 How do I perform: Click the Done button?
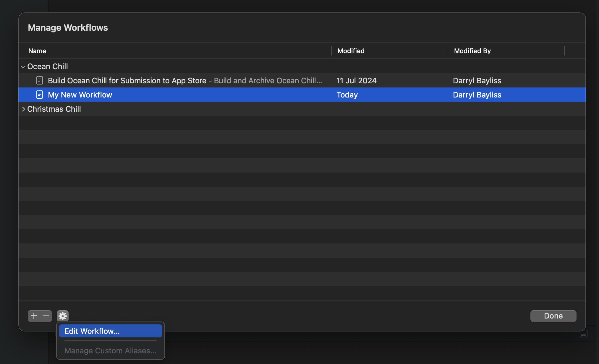553,316
